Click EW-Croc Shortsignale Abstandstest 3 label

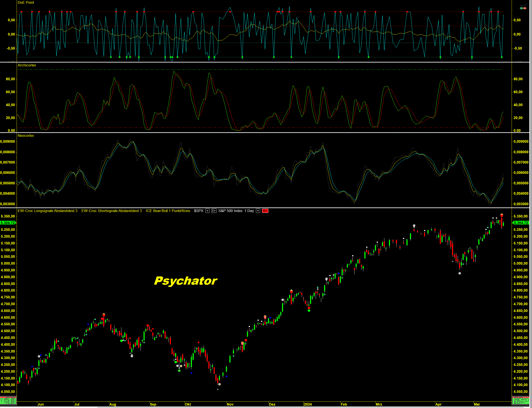click(x=111, y=211)
